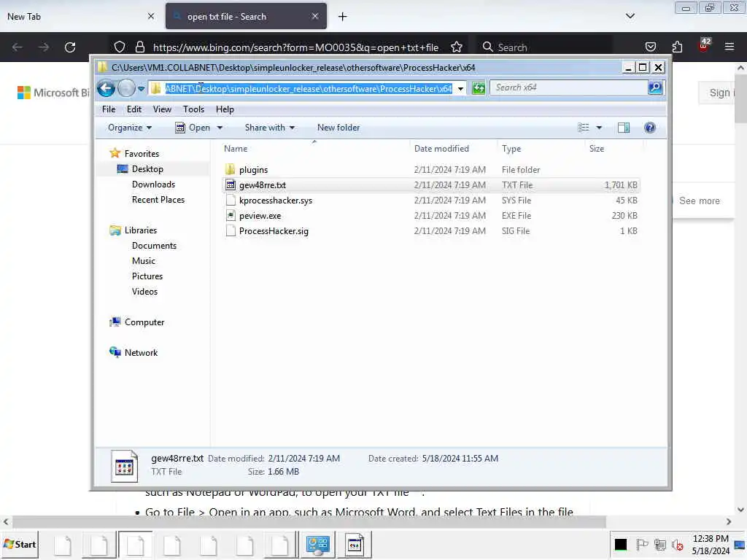Open the browser hamburger application menu
747x560 pixels.
[x=729, y=47]
